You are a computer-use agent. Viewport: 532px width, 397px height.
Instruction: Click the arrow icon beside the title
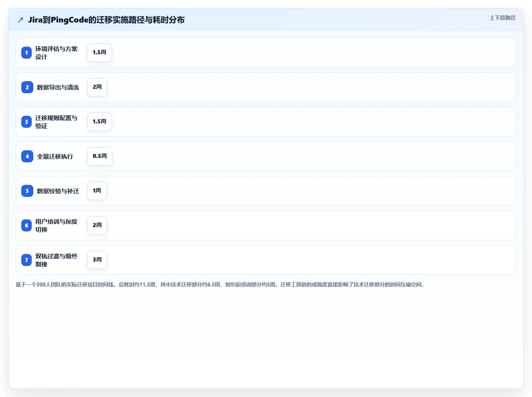(x=20, y=20)
